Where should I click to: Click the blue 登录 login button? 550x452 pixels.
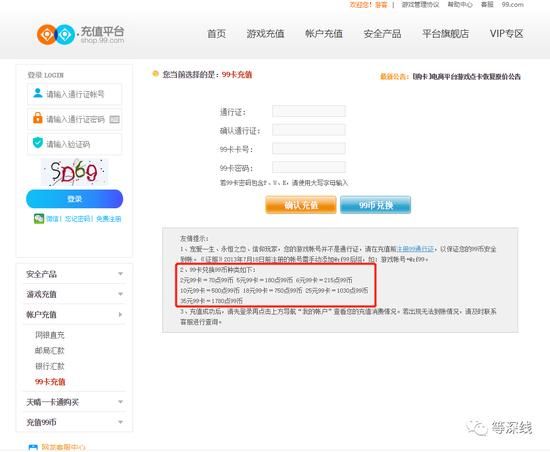click(74, 199)
